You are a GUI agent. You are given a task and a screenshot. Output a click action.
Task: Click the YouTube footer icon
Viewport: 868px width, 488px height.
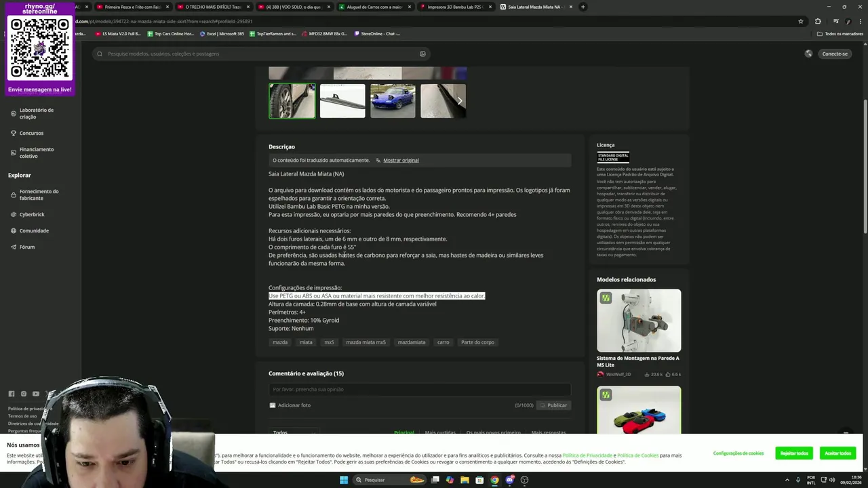point(36,394)
